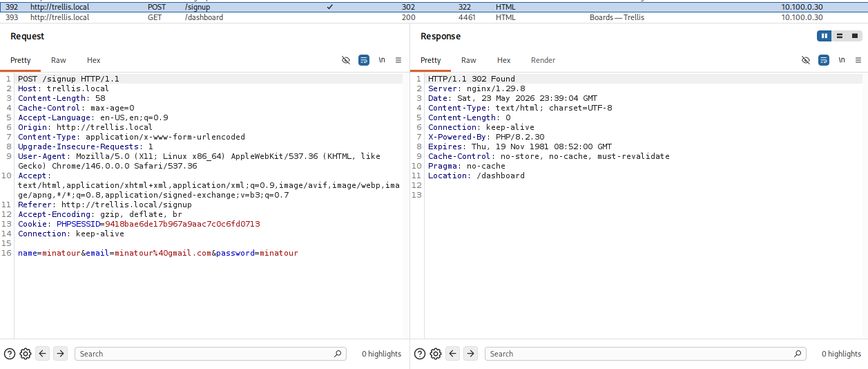The image size is (868, 369).
Task: Open the Response Render tab
Action: (543, 60)
